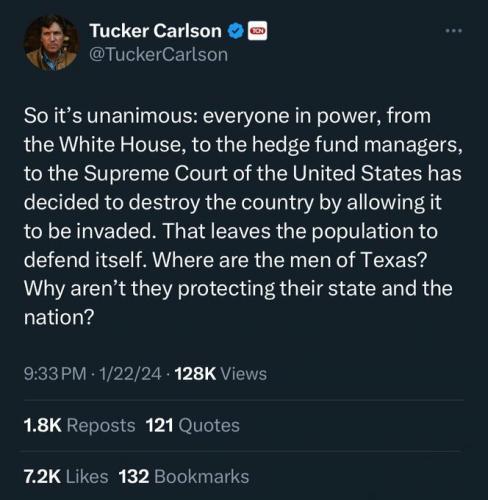Image resolution: width=488 pixels, height=500 pixels.
Task: Open the 121 Quotes list
Action: [x=193, y=425]
